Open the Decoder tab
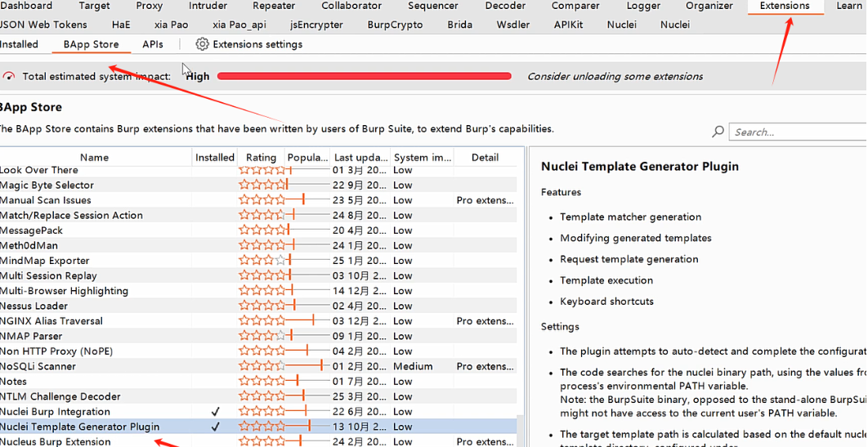 [505, 6]
